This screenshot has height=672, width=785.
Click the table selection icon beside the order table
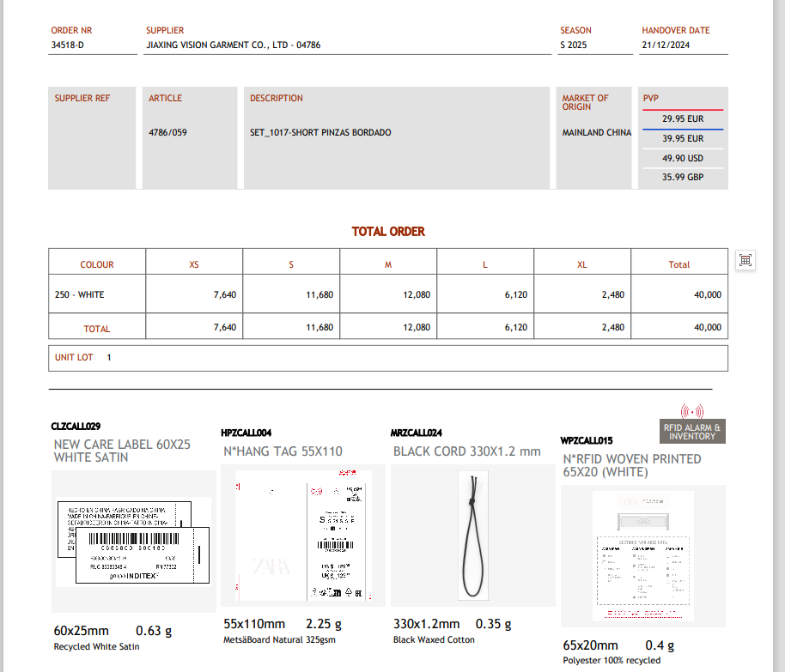point(745,260)
